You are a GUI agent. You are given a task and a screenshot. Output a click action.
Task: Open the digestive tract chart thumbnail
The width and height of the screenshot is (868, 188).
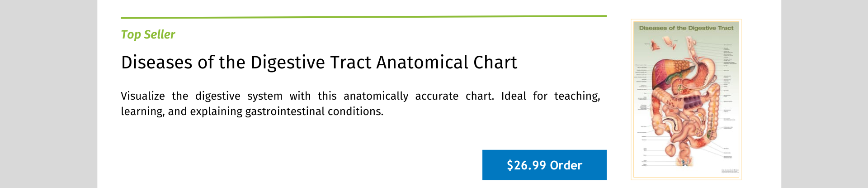click(686, 100)
